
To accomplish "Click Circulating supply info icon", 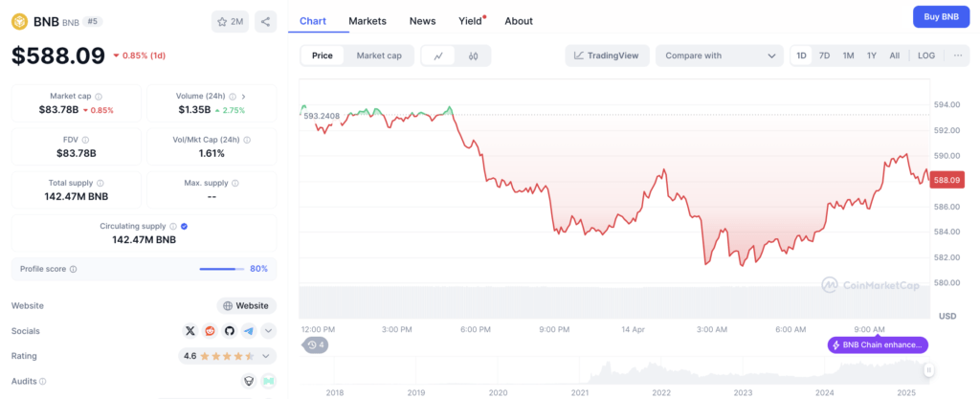I will tap(173, 227).
